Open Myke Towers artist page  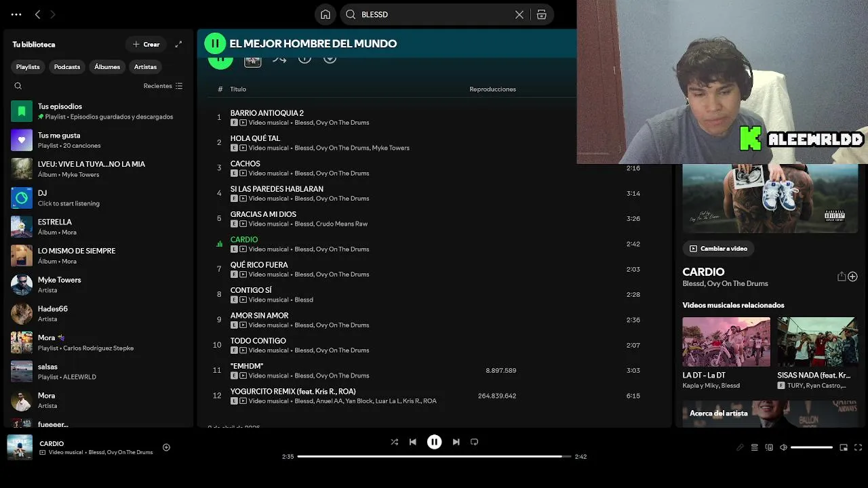coord(98,285)
